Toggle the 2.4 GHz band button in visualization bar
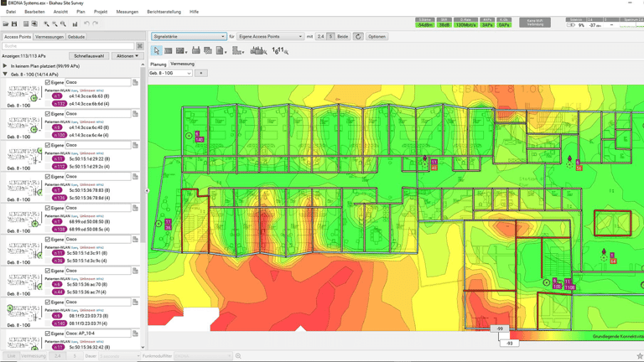 (321, 37)
